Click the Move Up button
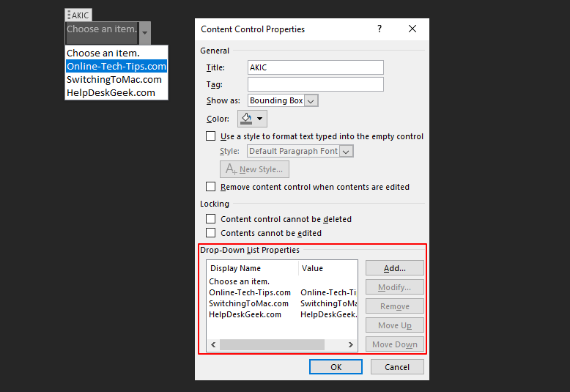570x392 pixels. point(394,325)
